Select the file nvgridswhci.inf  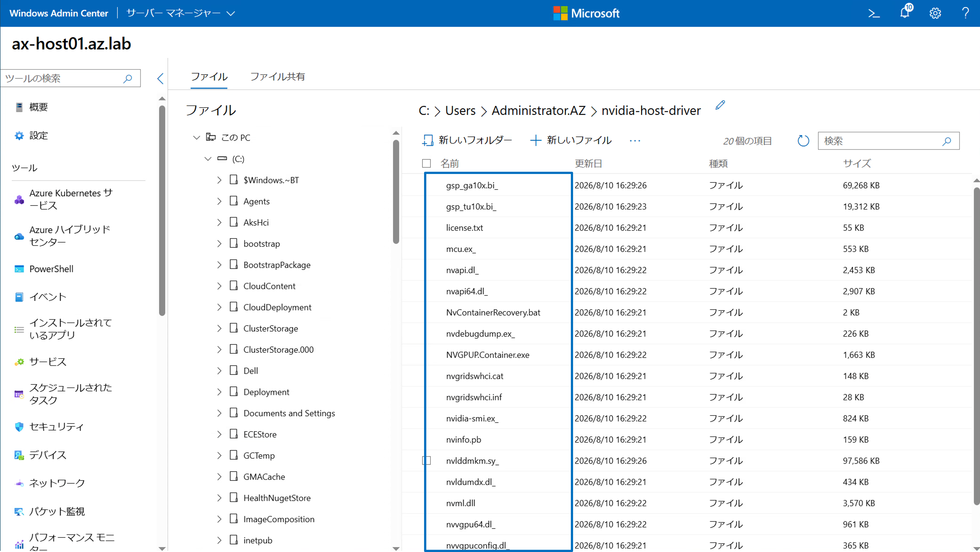coord(474,398)
